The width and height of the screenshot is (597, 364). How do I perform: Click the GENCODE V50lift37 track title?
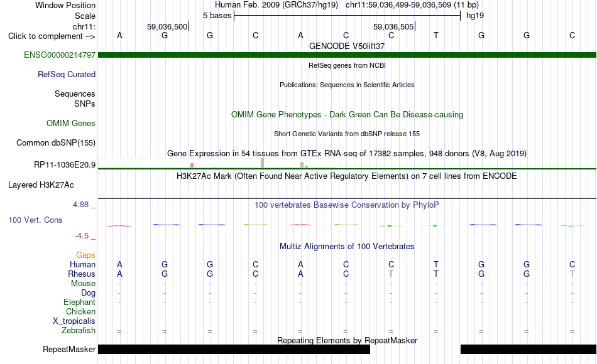click(x=347, y=46)
